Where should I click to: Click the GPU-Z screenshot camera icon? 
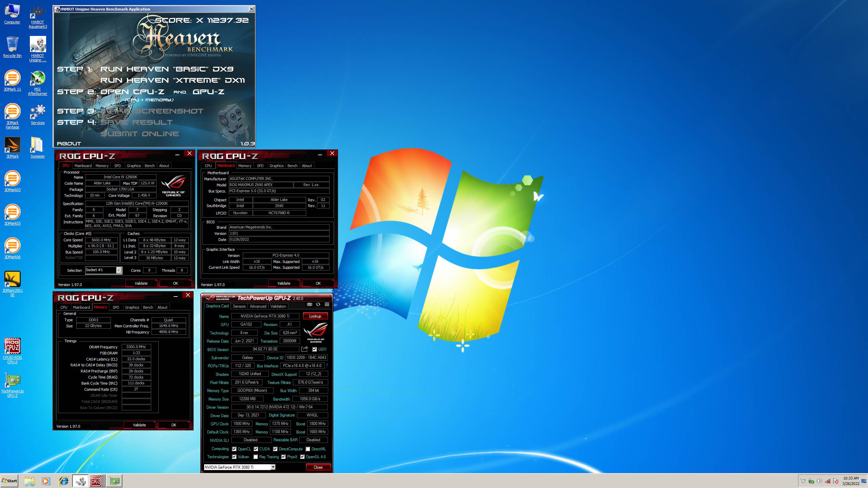point(309,305)
